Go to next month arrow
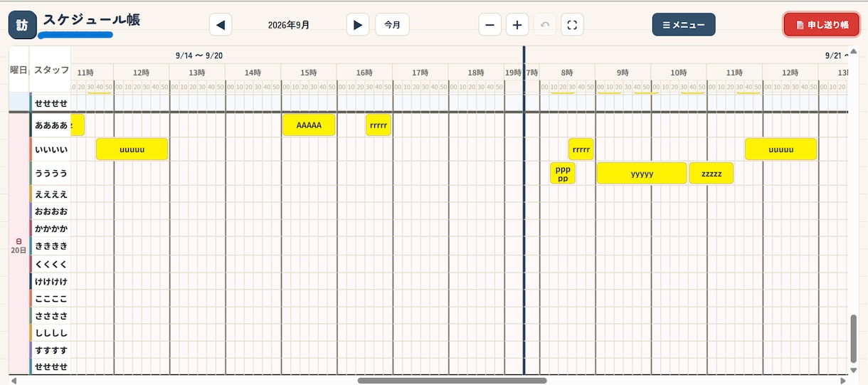The width and height of the screenshot is (868, 385). click(x=358, y=24)
